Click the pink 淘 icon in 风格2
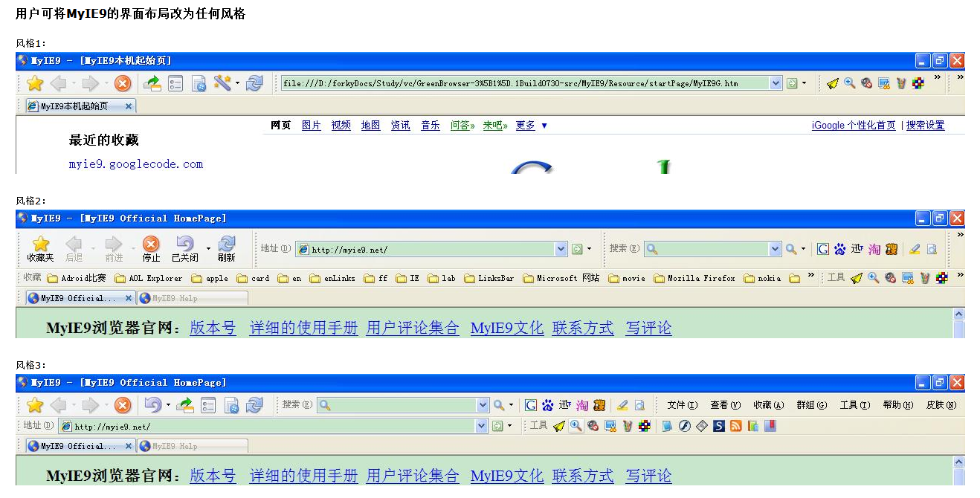This screenshot has height=498, width=980. pyautogui.click(x=874, y=249)
